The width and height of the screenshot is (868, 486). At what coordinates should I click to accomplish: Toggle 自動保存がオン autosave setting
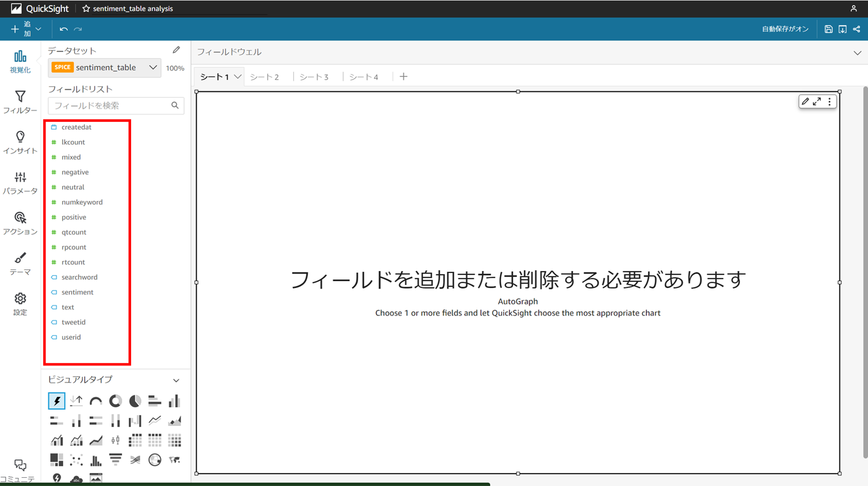pyautogui.click(x=785, y=29)
